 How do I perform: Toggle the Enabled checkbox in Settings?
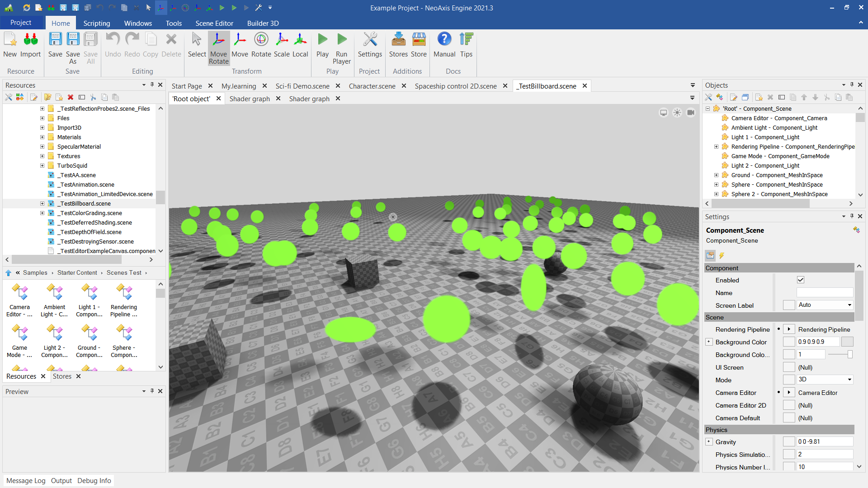(801, 280)
